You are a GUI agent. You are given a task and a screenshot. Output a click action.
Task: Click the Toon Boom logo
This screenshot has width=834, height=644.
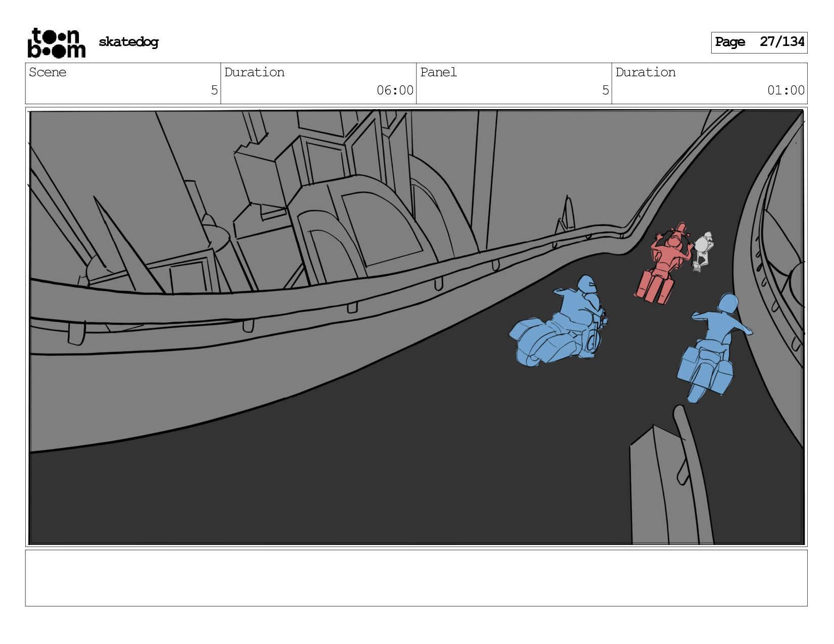(x=56, y=43)
